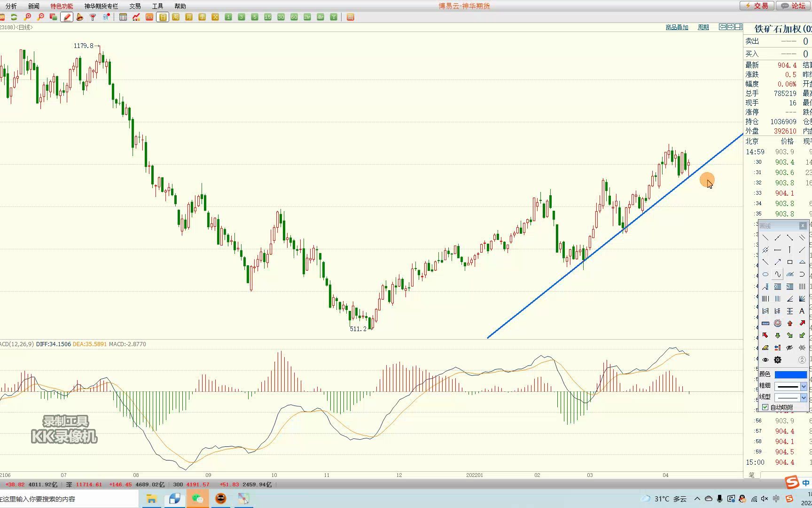Switch to Tick chart period
Screen dimensions: 812x508
coord(149,17)
